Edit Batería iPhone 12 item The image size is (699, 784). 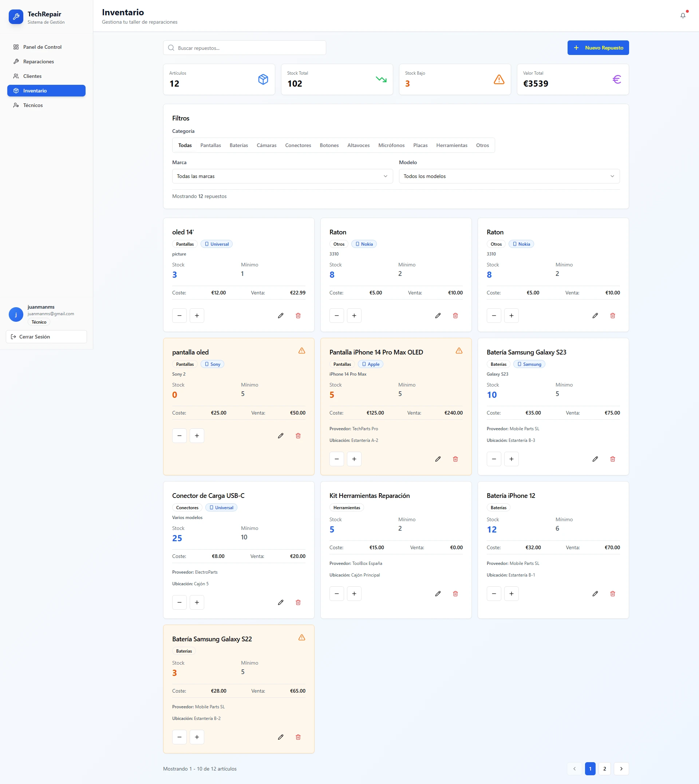click(595, 594)
